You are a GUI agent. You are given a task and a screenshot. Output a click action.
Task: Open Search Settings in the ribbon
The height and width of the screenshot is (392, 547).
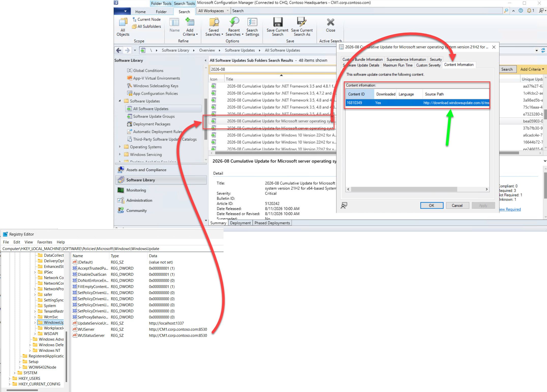[x=252, y=27]
